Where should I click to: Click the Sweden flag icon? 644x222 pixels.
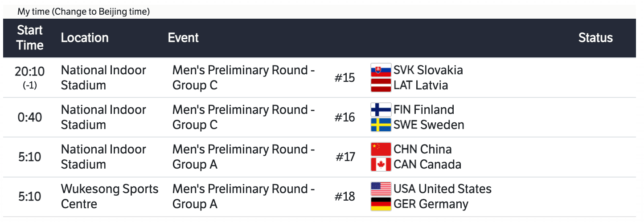click(381, 125)
